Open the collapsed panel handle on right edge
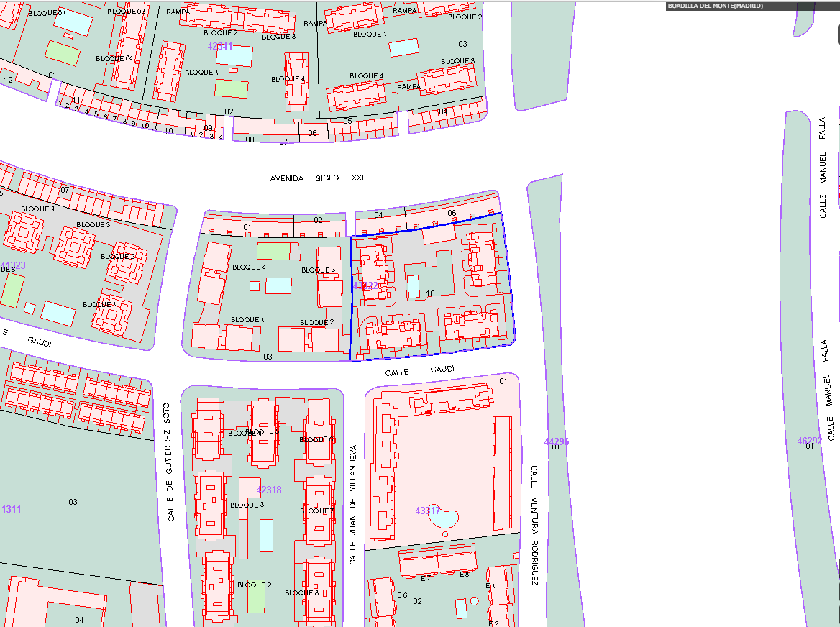The image size is (840, 627). pos(836,35)
